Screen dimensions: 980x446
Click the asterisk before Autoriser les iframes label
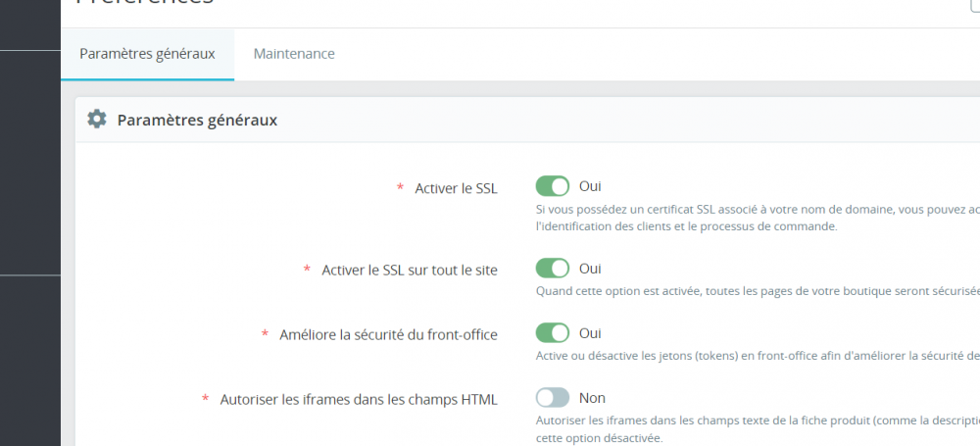tap(206, 399)
